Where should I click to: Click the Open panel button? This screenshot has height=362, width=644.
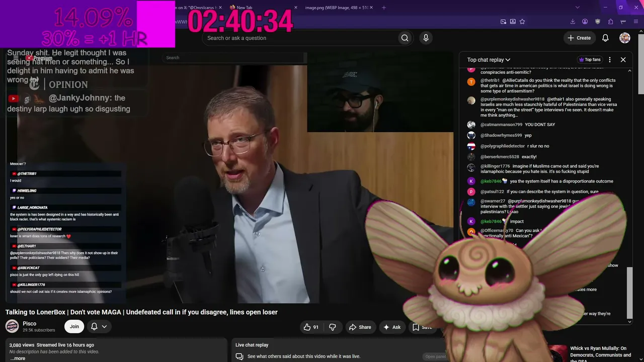coord(436,356)
